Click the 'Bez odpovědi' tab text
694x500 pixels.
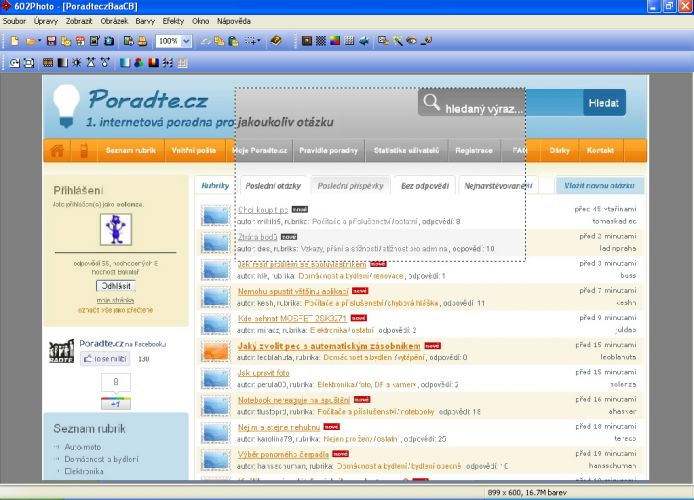click(x=425, y=186)
